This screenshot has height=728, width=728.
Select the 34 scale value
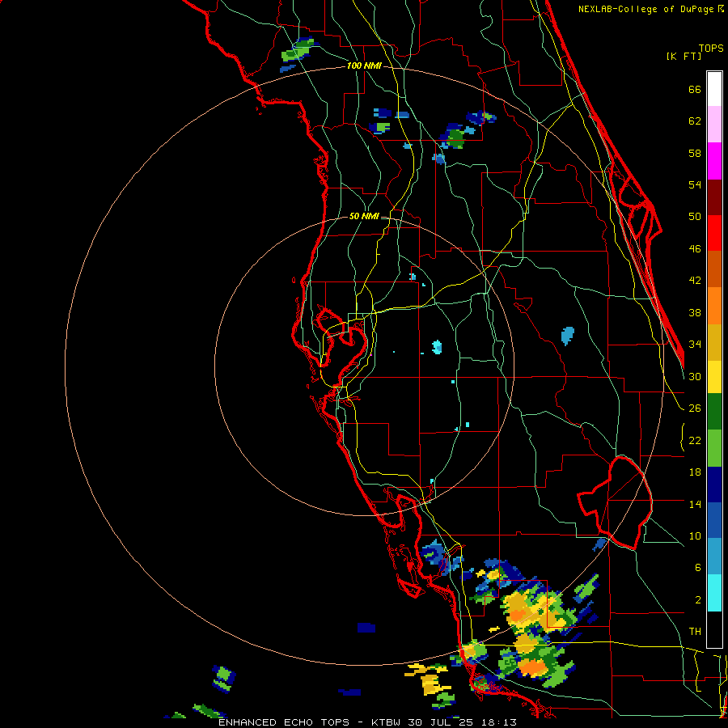(695, 345)
